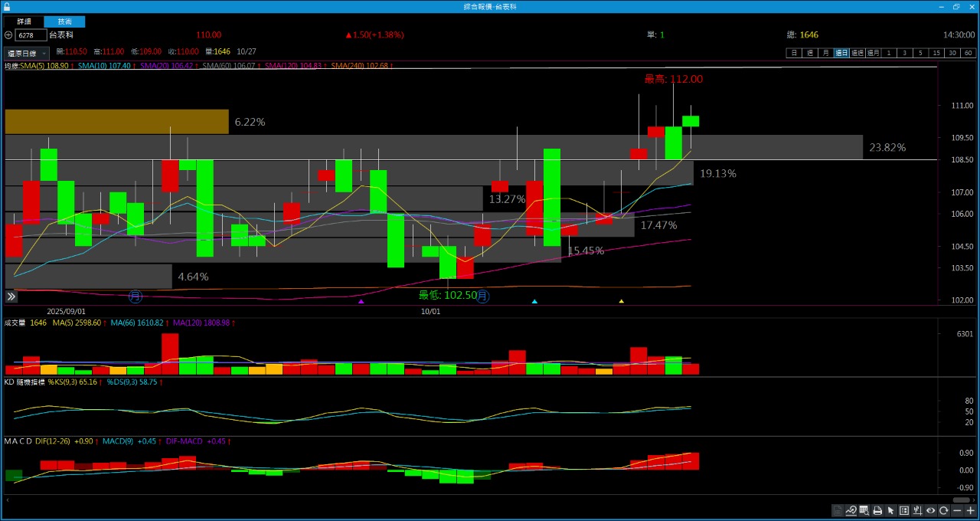This screenshot has width=980, height=521.
Task: Switch to the 詳細 tab
Action: (24, 21)
